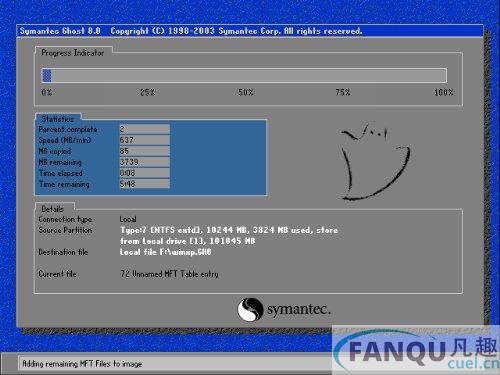The height and width of the screenshot is (375, 500).
Task: Select the Speed (MB/min) value field
Action: 144,140
